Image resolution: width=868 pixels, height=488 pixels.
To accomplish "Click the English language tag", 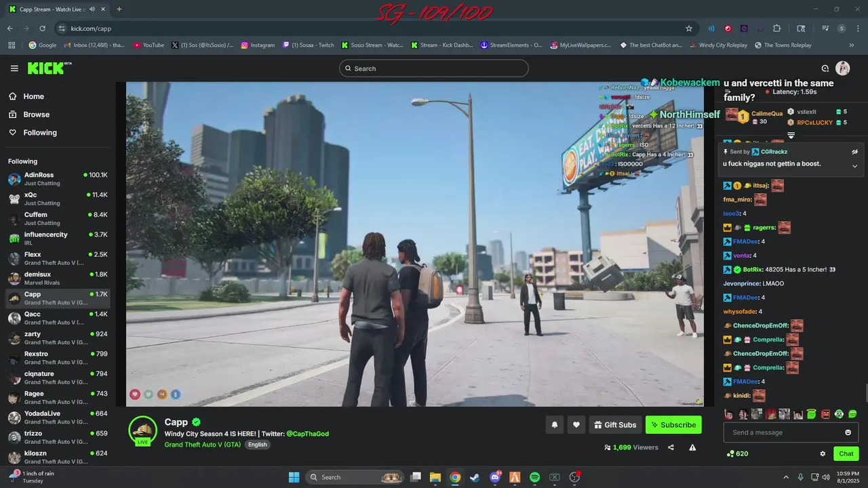I will click(x=257, y=445).
